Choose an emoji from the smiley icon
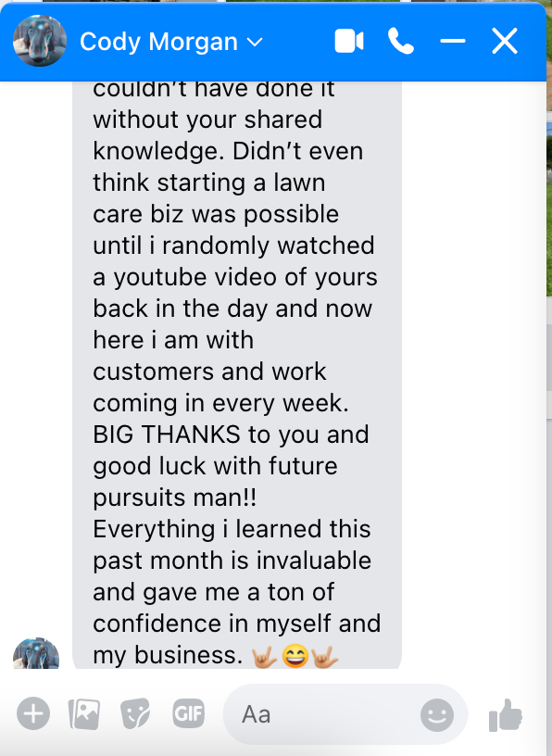The width and height of the screenshot is (552, 756). coord(437,715)
